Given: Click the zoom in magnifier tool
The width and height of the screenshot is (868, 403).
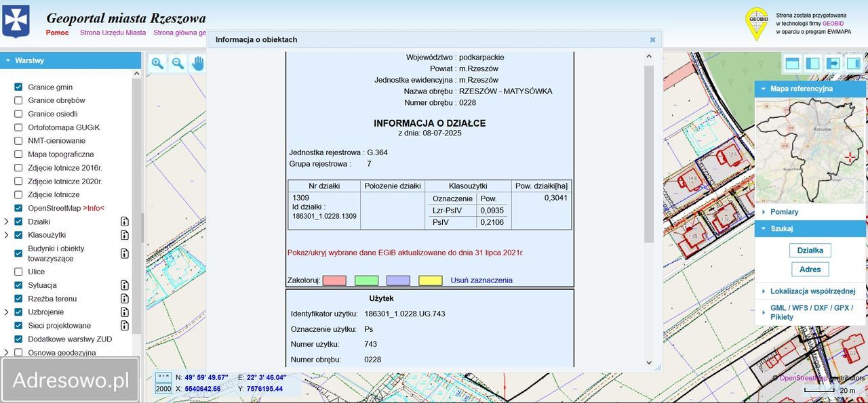Looking at the screenshot, I should (157, 64).
